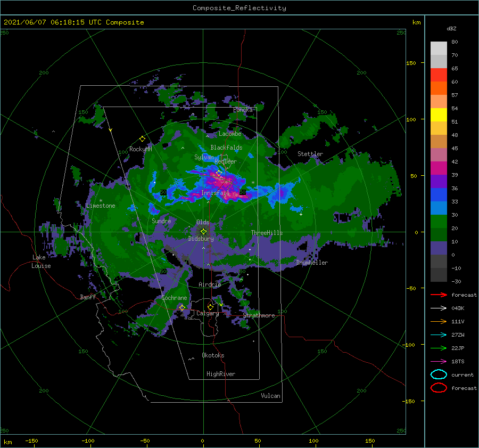
Task: Click the Olds label
Action: 203,222
